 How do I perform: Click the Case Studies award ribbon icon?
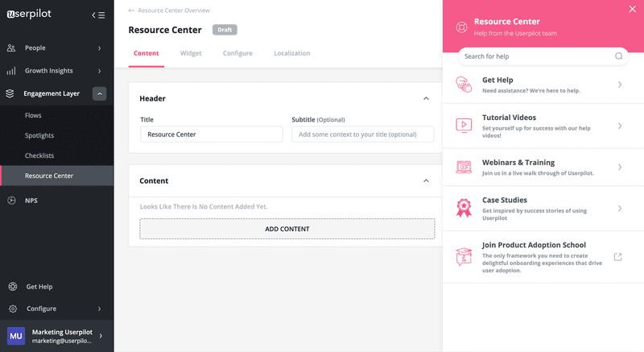pyautogui.click(x=464, y=208)
